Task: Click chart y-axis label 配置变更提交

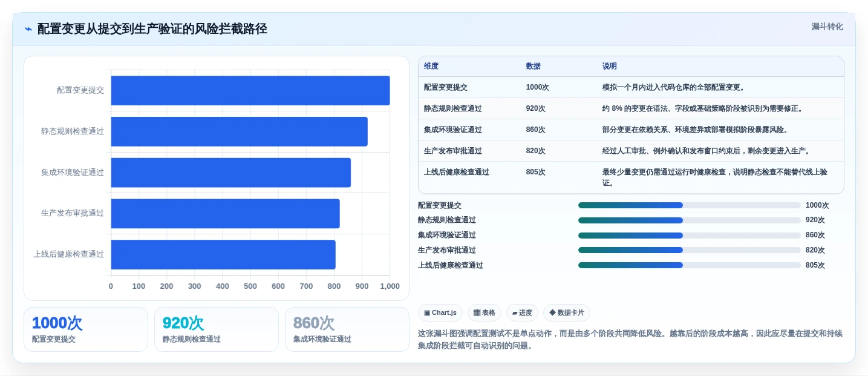Action: click(x=80, y=90)
